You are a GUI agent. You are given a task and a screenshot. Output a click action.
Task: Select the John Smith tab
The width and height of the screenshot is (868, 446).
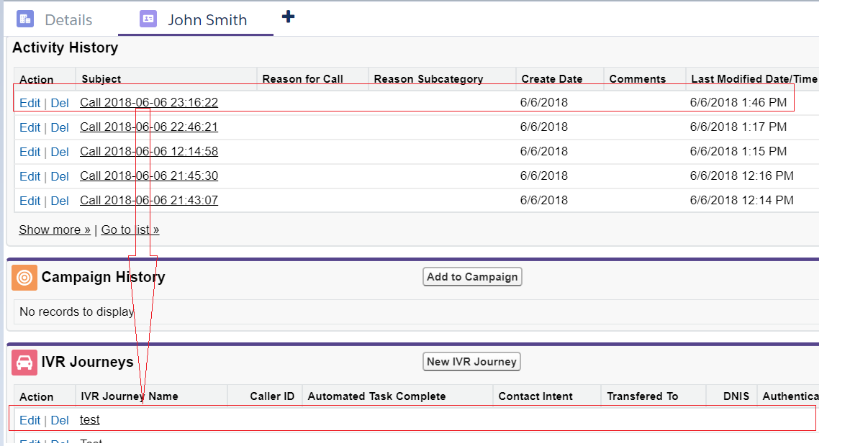point(207,20)
